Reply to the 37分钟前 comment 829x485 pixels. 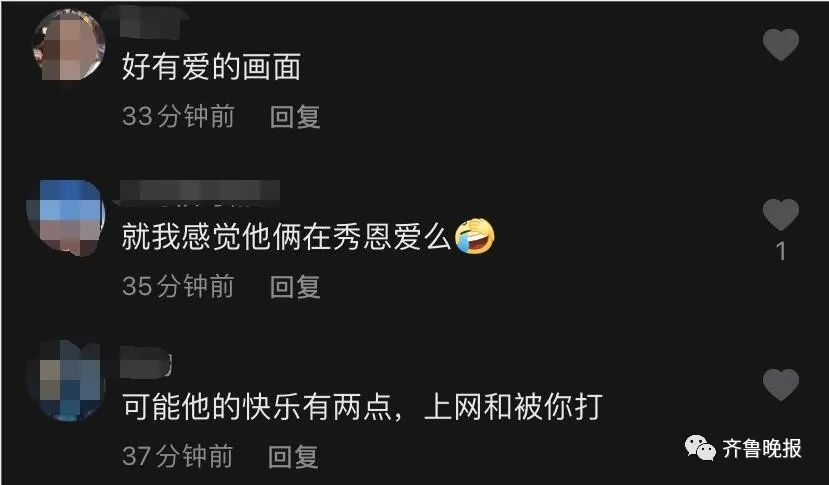point(293,456)
